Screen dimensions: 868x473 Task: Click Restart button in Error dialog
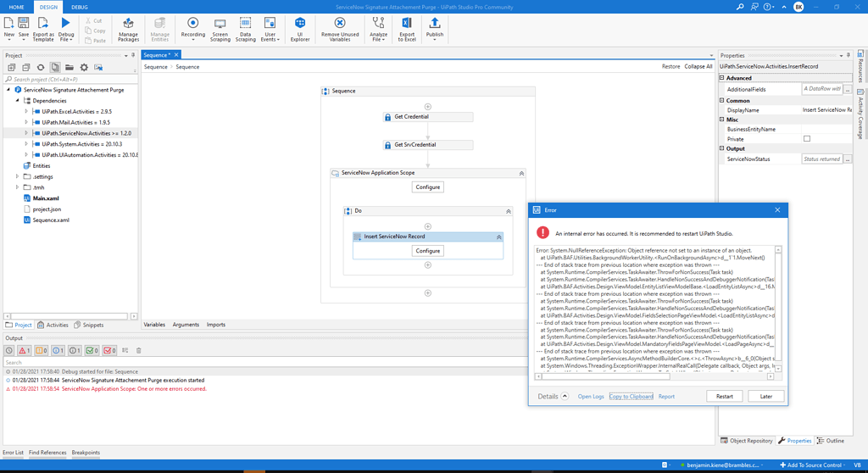pyautogui.click(x=724, y=396)
